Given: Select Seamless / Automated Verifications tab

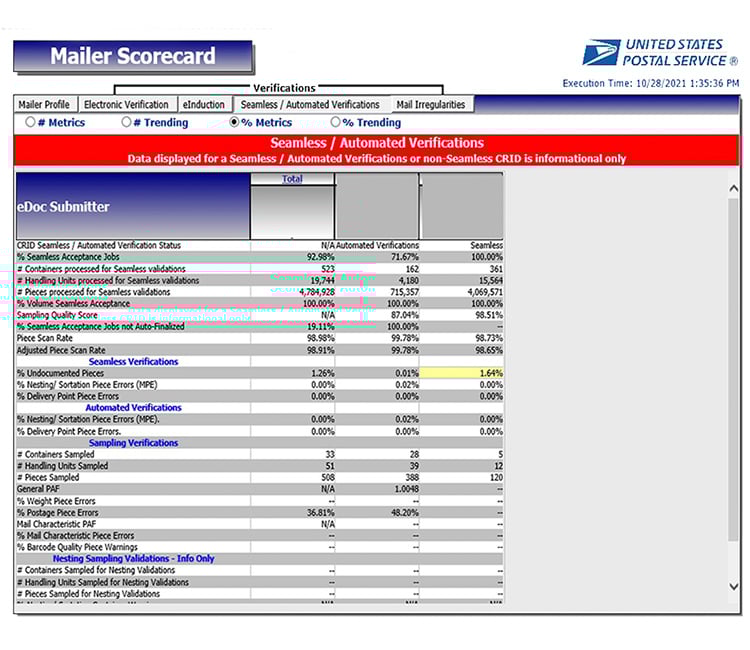Looking at the screenshot, I should pos(310,104).
